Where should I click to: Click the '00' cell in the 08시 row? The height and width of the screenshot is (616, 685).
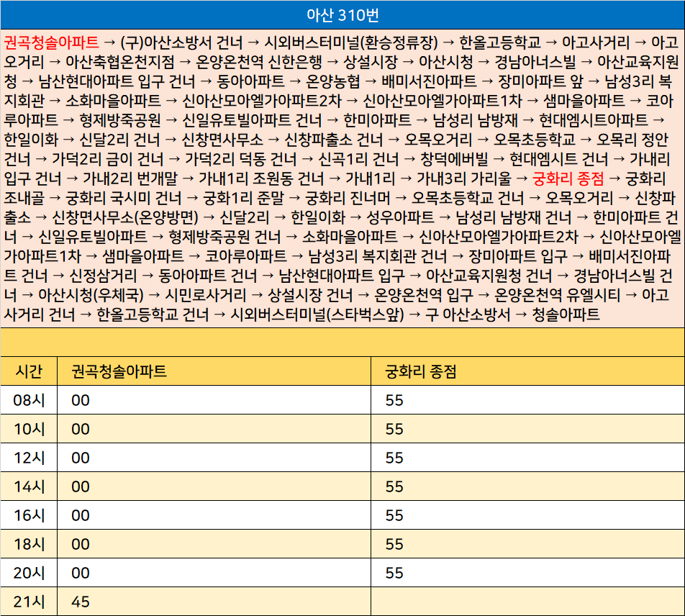pyautogui.click(x=214, y=399)
